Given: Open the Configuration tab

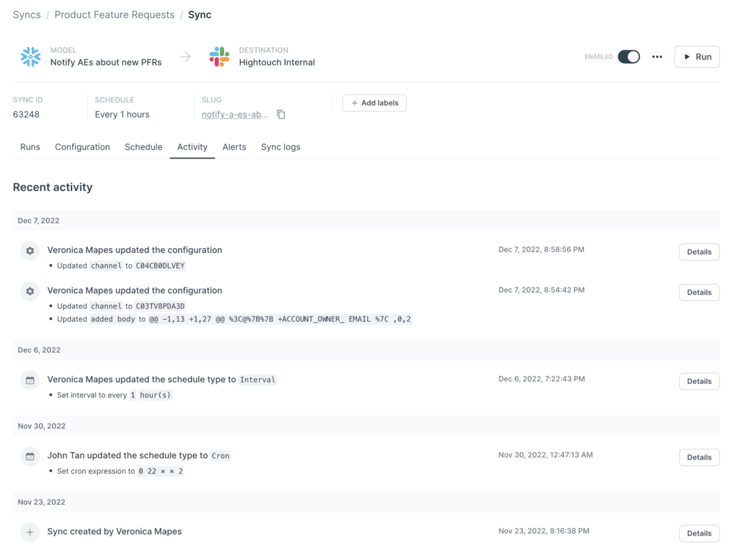Looking at the screenshot, I should click(82, 146).
